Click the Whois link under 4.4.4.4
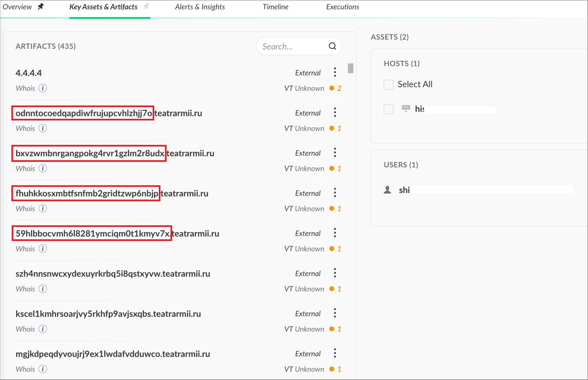The height and width of the screenshot is (380, 588). pyautogui.click(x=25, y=88)
